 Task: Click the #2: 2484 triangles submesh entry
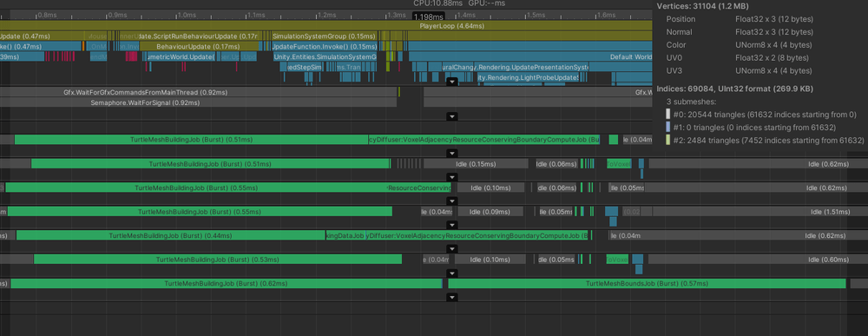pyautogui.click(x=768, y=140)
